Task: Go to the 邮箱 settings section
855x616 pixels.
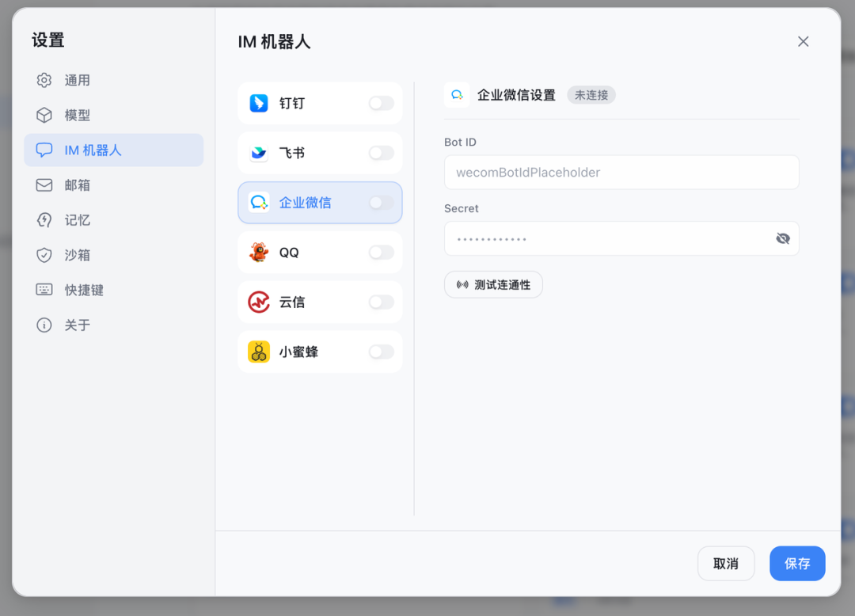Action: 113,184
